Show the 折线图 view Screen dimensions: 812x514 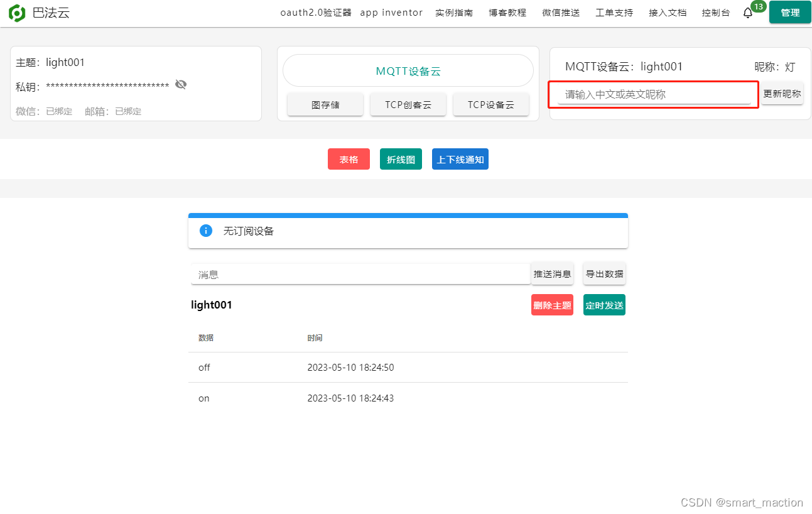(x=401, y=159)
